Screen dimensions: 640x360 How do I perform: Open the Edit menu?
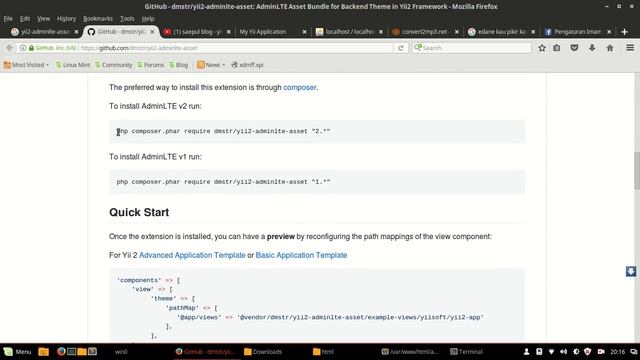[x=25, y=19]
